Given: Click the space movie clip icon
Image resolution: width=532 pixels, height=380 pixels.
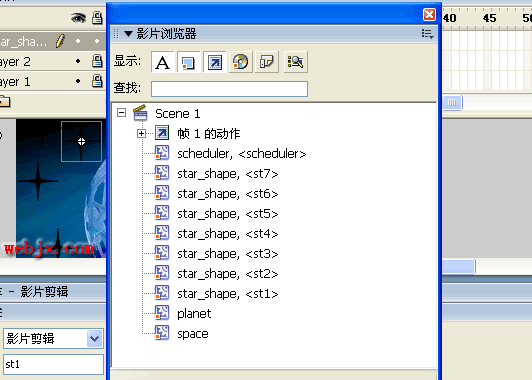Looking at the screenshot, I should (162, 333).
